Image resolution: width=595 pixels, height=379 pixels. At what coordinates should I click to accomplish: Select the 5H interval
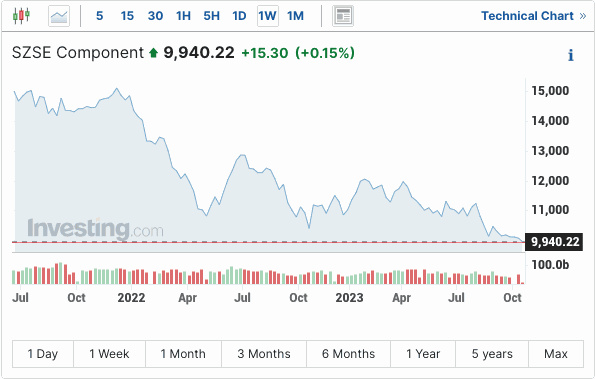coord(211,16)
